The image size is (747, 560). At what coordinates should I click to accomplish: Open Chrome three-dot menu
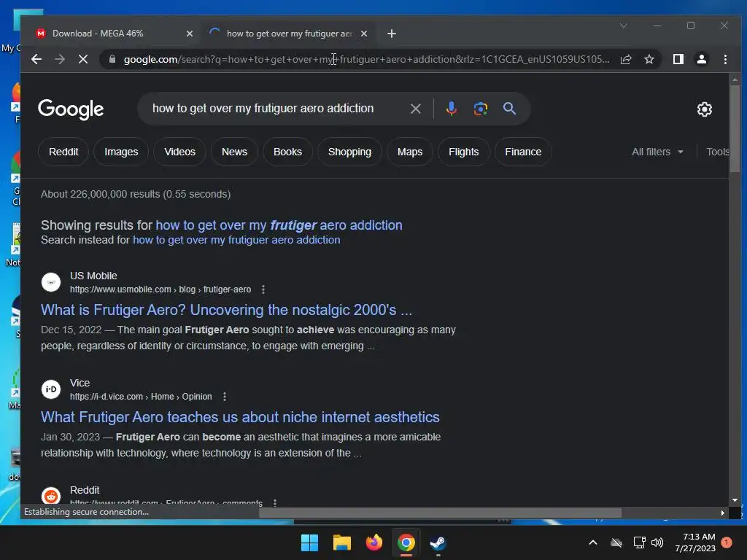point(725,59)
